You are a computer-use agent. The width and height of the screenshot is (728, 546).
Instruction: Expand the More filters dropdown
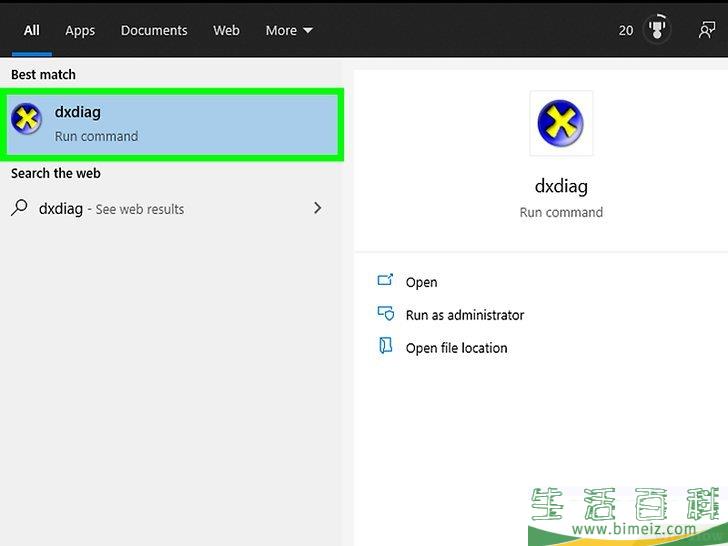(x=289, y=31)
